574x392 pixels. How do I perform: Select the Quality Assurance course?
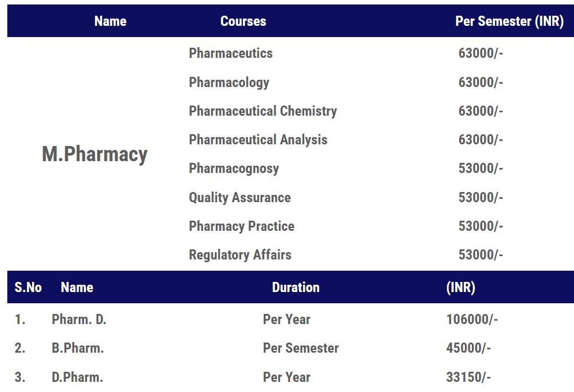239,198
